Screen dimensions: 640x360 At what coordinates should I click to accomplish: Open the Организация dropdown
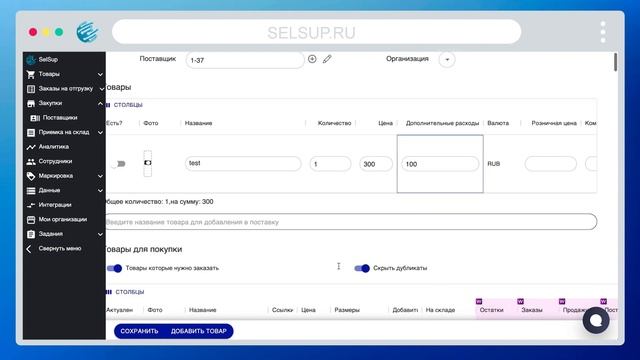pyautogui.click(x=447, y=60)
